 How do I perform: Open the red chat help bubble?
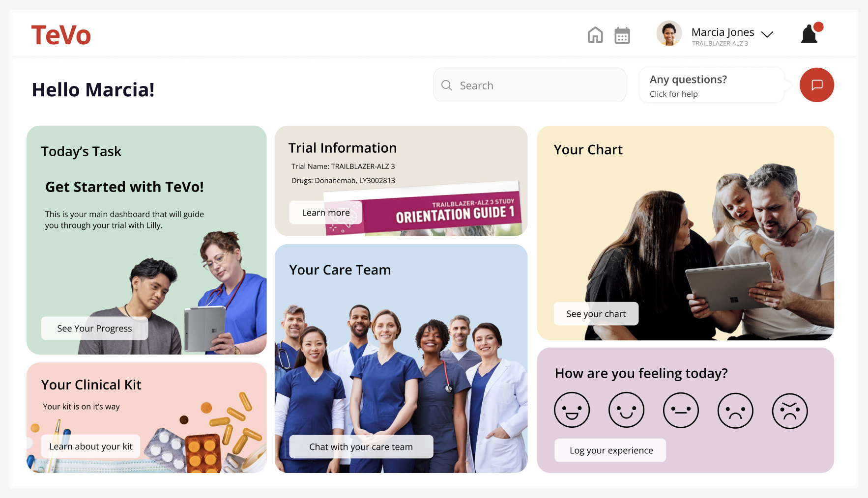(x=816, y=85)
